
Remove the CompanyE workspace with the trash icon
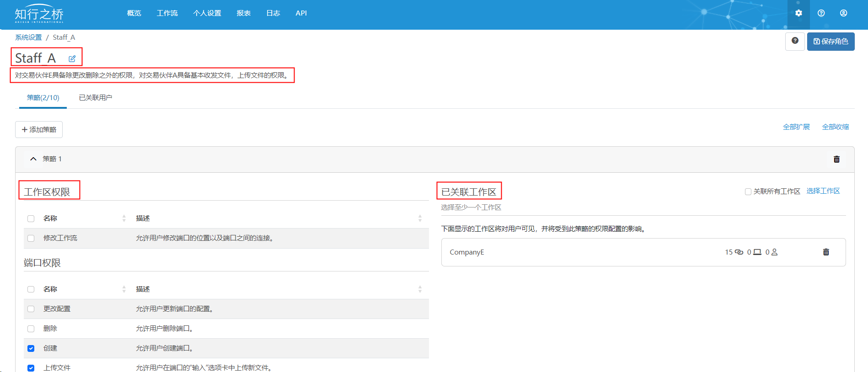(826, 252)
